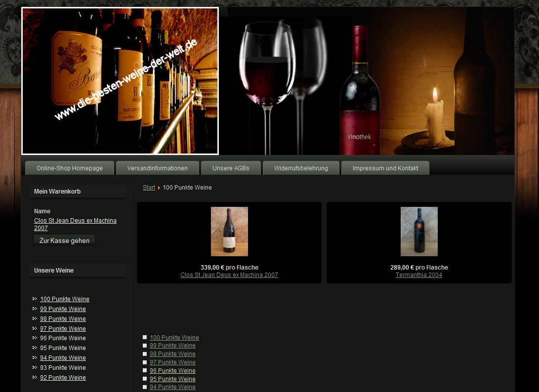Select 97 Punkte Weine in the sidebar

tap(63, 328)
